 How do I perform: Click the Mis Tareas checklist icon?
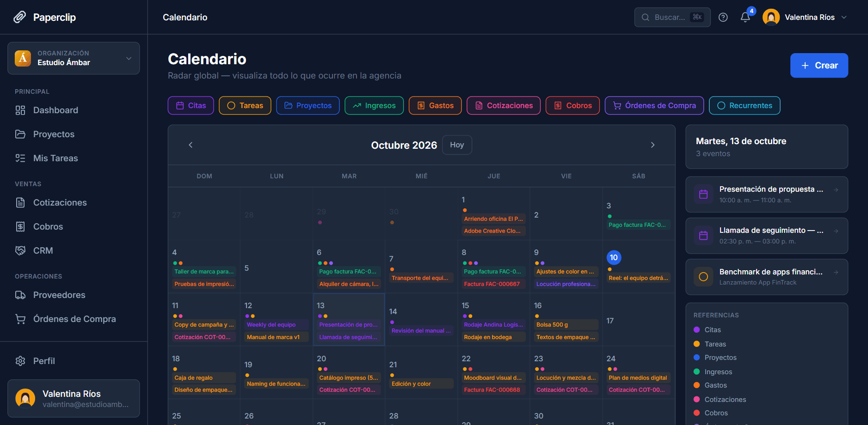point(20,158)
